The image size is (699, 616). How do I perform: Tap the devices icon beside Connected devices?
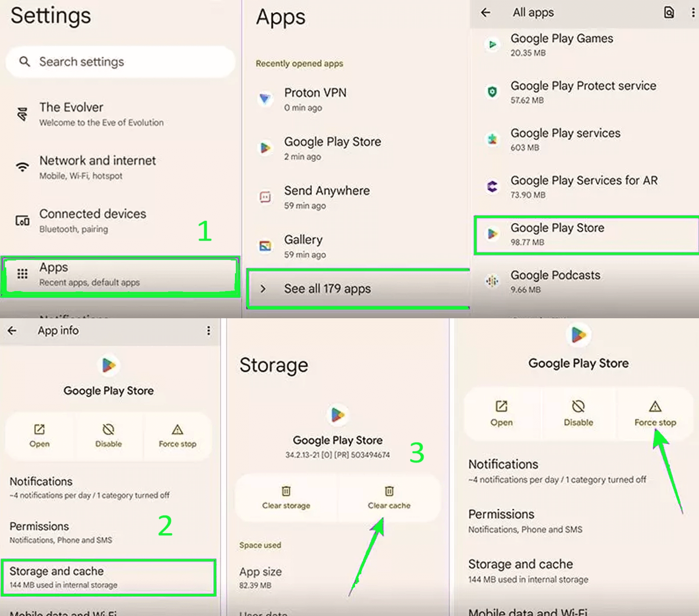coord(22,221)
